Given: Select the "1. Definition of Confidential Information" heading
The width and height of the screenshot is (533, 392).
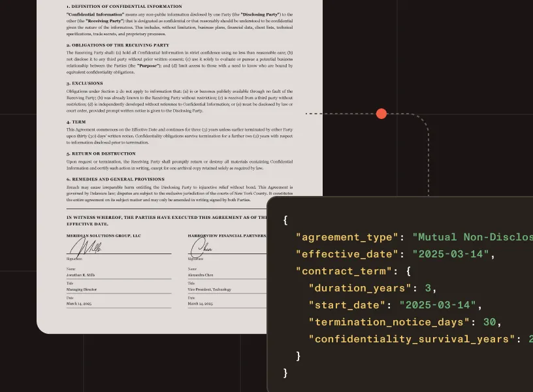Looking at the screenshot, I should pyautogui.click(x=124, y=7).
